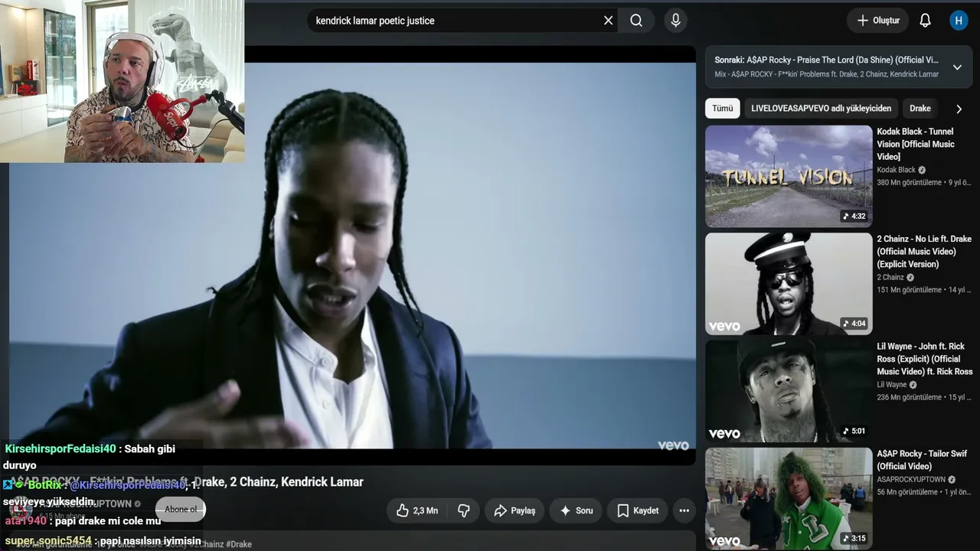980x551 pixels.
Task: Clear the search box text
Action: pyautogui.click(x=609, y=21)
